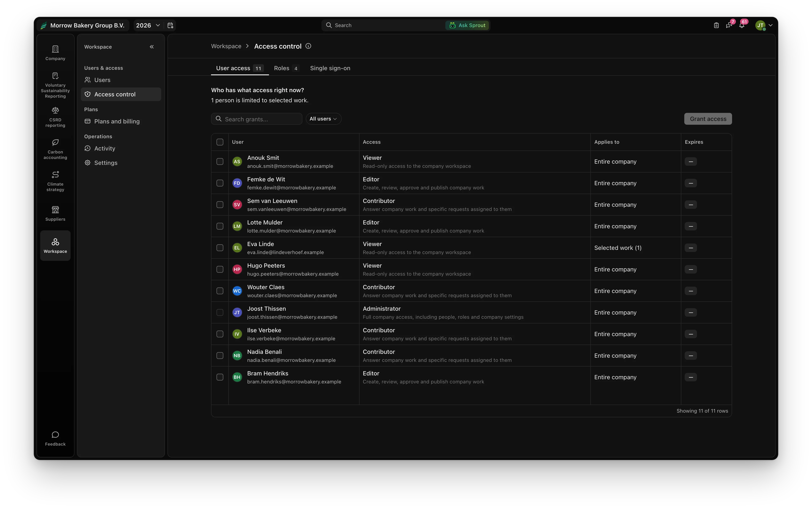
Task: Go to Workspace breadcrumb link
Action: coord(226,46)
